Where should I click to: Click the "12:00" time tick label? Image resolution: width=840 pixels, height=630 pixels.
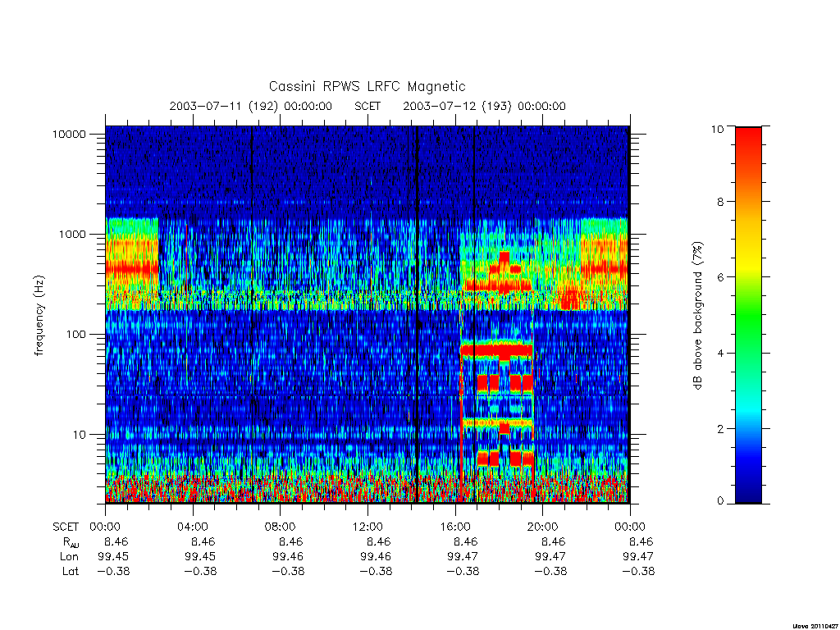[367, 527]
